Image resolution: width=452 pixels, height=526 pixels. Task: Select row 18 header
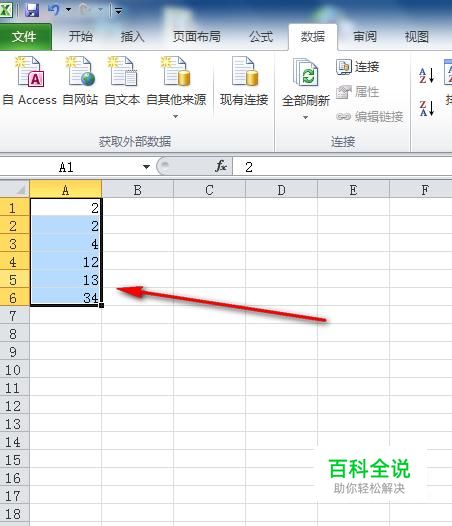[x=14, y=514]
